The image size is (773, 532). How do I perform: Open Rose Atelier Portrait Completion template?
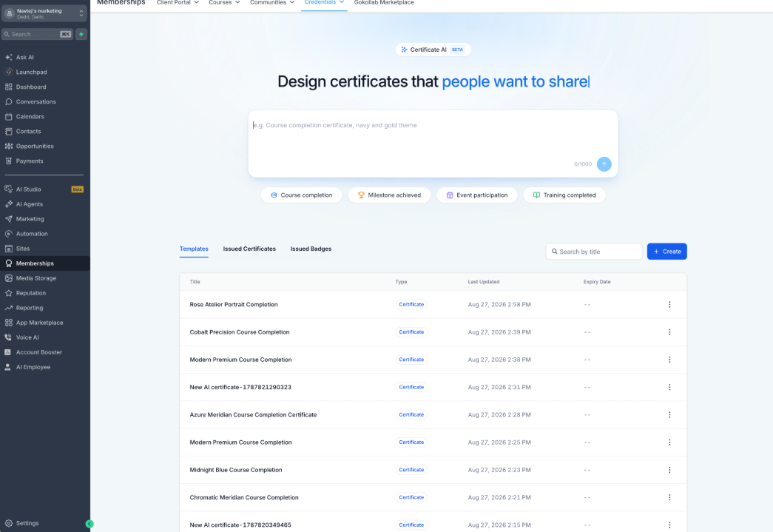(x=234, y=305)
